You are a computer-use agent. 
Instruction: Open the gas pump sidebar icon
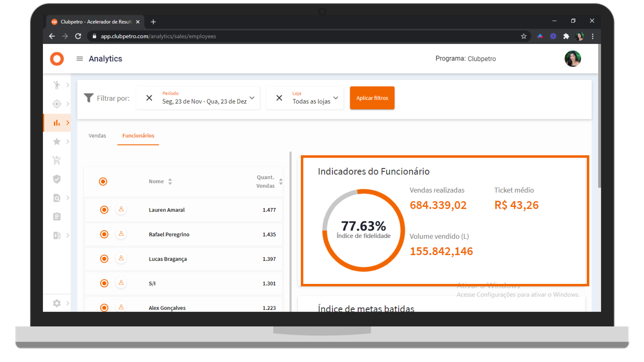coord(57,235)
